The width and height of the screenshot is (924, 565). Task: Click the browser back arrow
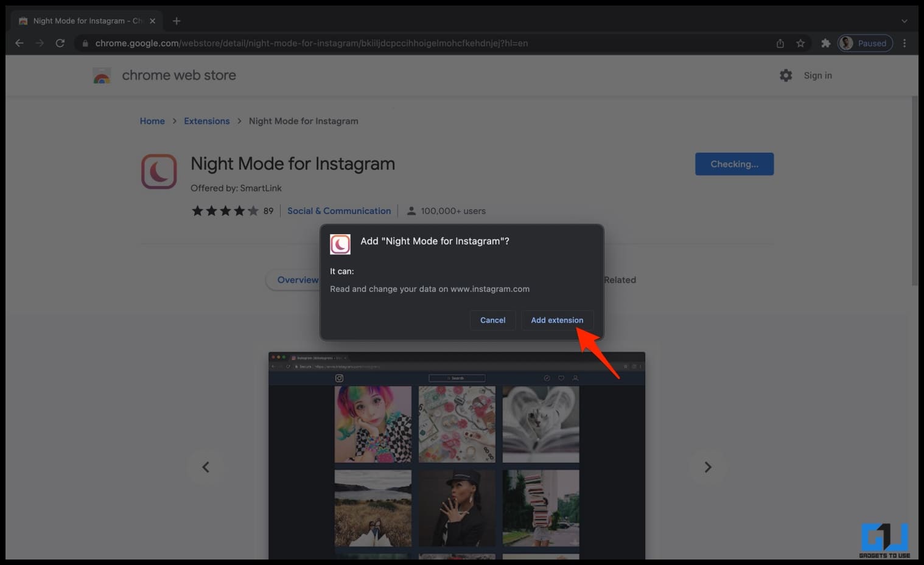click(19, 43)
